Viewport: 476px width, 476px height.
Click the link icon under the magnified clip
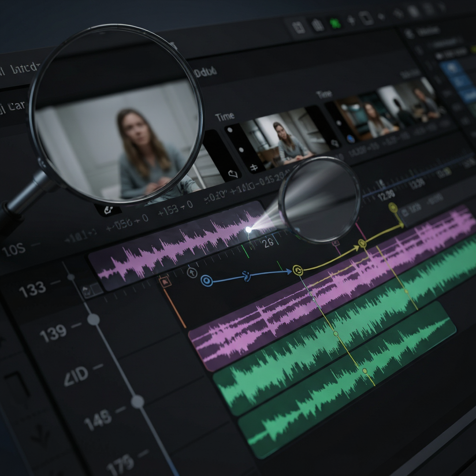[108, 210]
